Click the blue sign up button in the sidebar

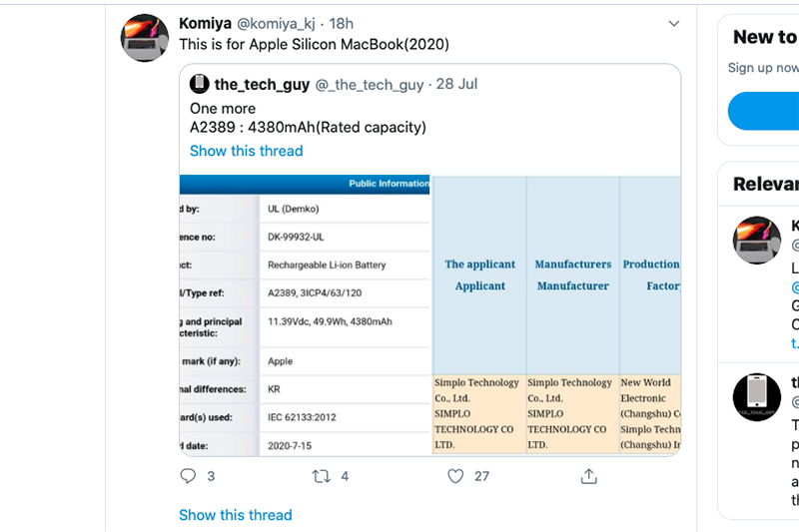(764, 111)
